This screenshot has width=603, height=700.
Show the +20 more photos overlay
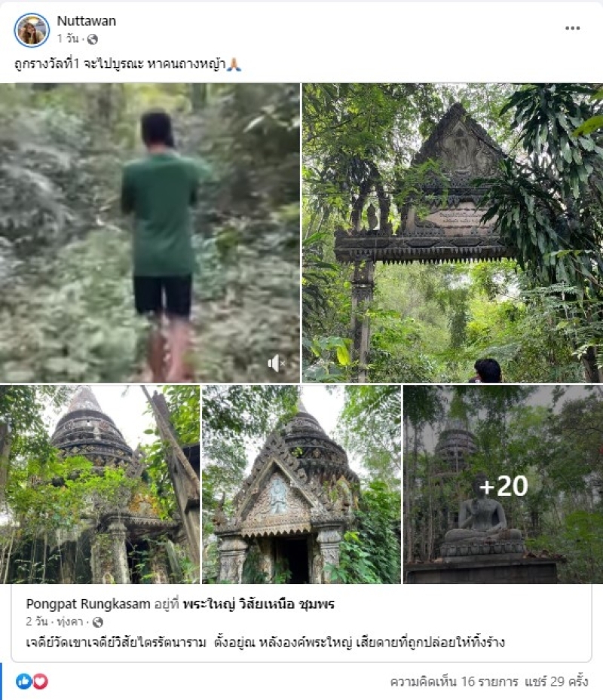(503, 484)
